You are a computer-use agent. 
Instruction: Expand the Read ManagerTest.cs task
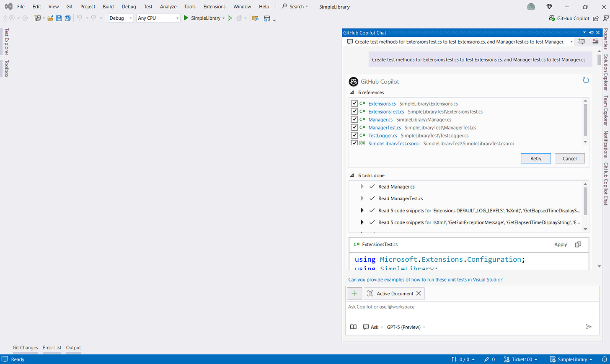click(x=362, y=198)
